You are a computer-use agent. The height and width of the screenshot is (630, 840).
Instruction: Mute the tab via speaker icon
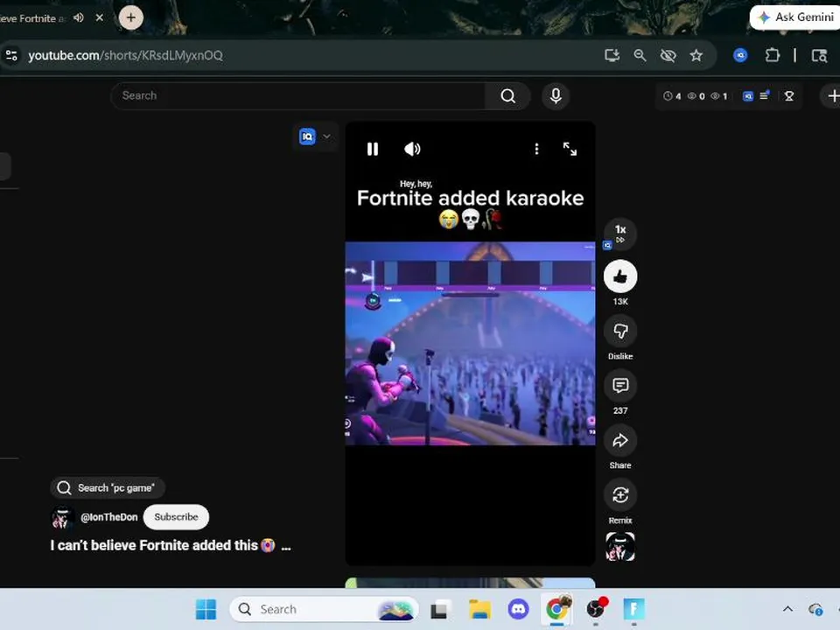pos(78,17)
